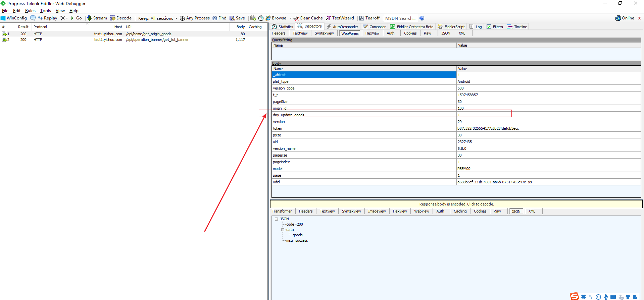Open the View menu
Image resolution: width=644 pixels, height=300 pixels.
(60, 11)
